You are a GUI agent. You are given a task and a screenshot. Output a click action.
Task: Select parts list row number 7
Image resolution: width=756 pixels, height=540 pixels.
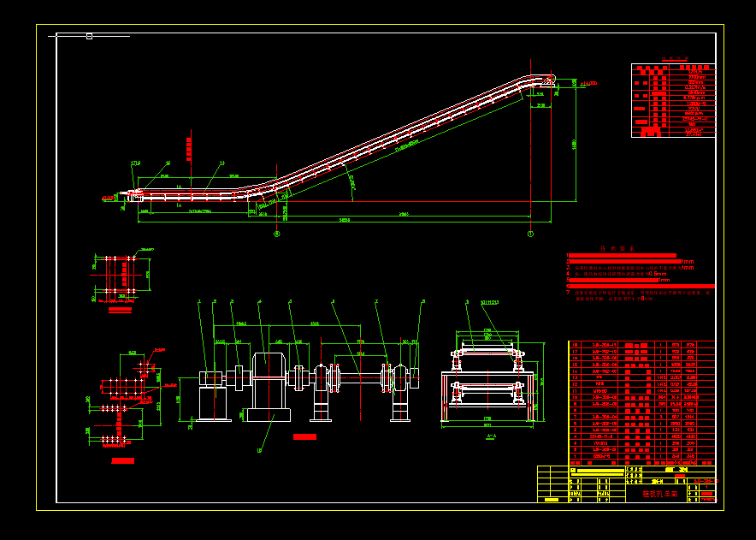point(641,417)
